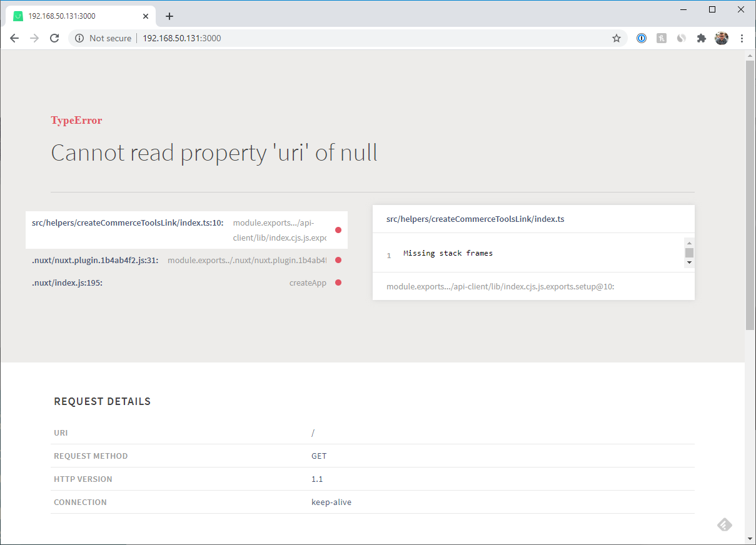Bookmark this page with the star icon
756x545 pixels.
pyautogui.click(x=617, y=38)
